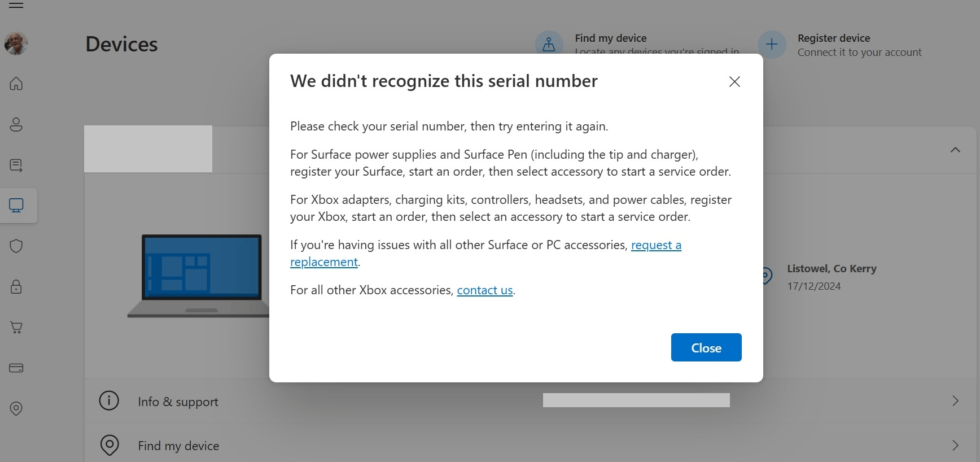Image resolution: width=980 pixels, height=462 pixels.
Task: Click the account profile picture
Action: click(16, 43)
